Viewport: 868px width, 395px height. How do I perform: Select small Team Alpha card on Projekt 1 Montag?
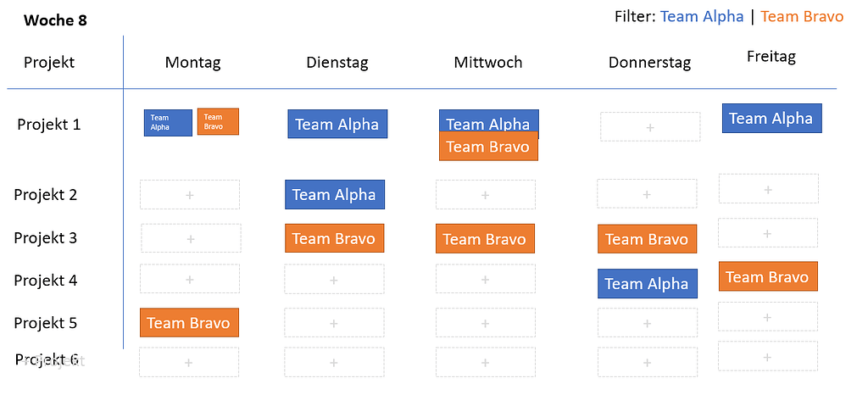click(168, 123)
